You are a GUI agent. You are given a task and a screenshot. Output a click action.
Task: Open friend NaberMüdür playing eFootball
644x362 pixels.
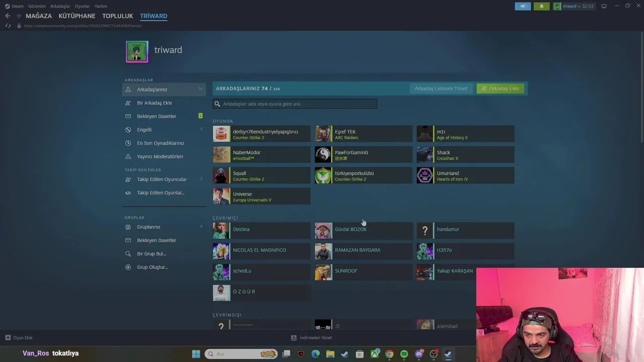[x=262, y=155]
